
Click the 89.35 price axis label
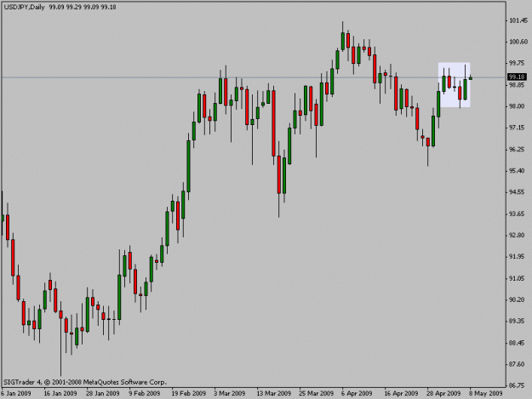tap(518, 321)
